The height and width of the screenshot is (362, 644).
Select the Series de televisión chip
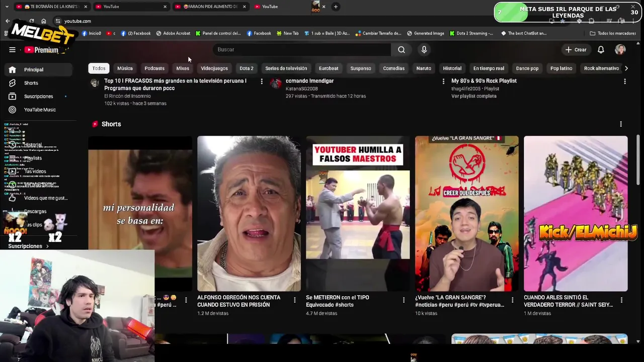pos(286,68)
